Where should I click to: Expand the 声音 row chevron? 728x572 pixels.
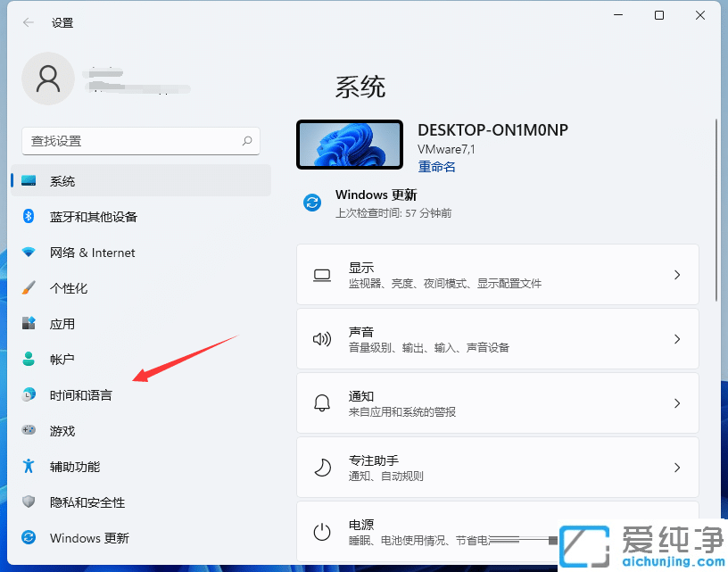677,339
